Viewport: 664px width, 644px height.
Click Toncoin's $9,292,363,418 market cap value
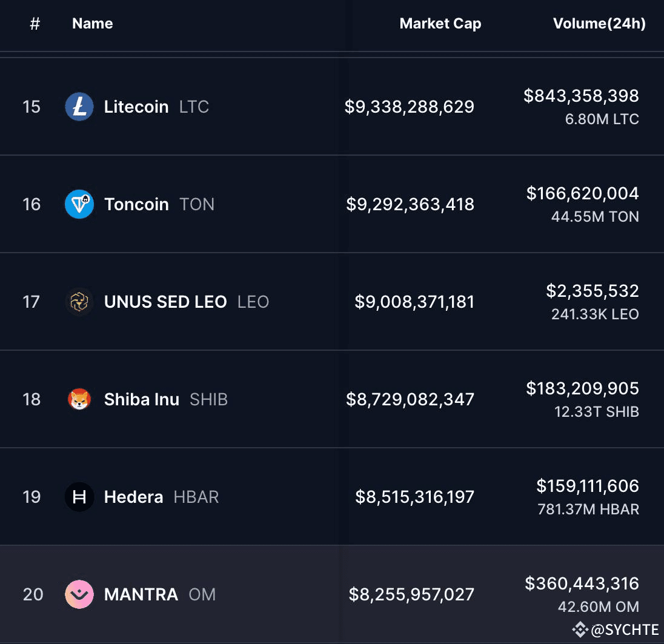pos(411,204)
